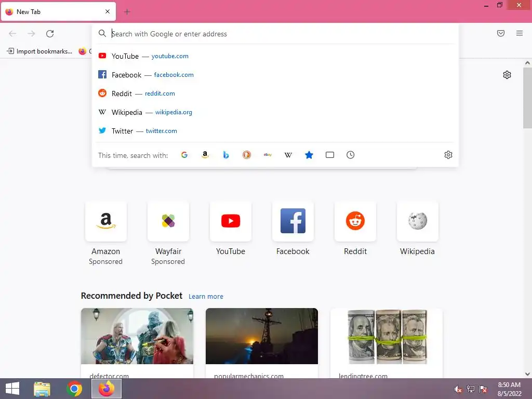Search this time with Google icon
This screenshot has height=399, width=532.
tap(184, 155)
